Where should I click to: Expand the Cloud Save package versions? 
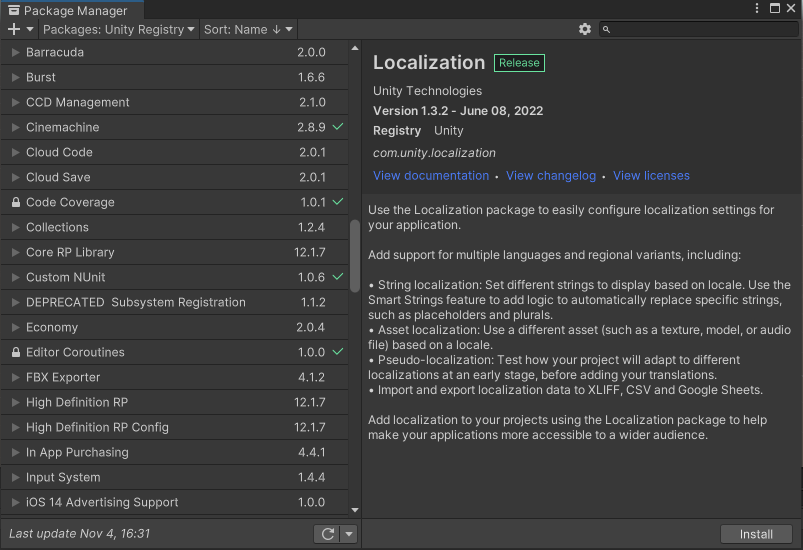15,177
